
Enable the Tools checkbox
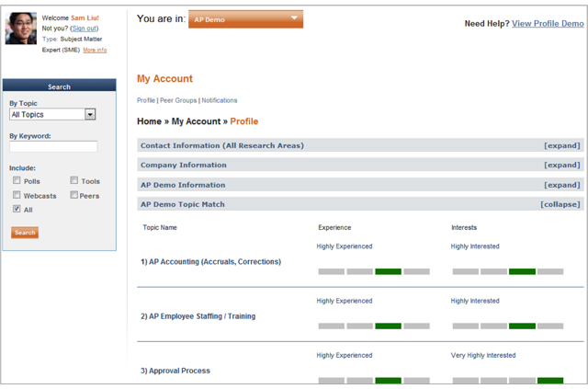click(74, 180)
